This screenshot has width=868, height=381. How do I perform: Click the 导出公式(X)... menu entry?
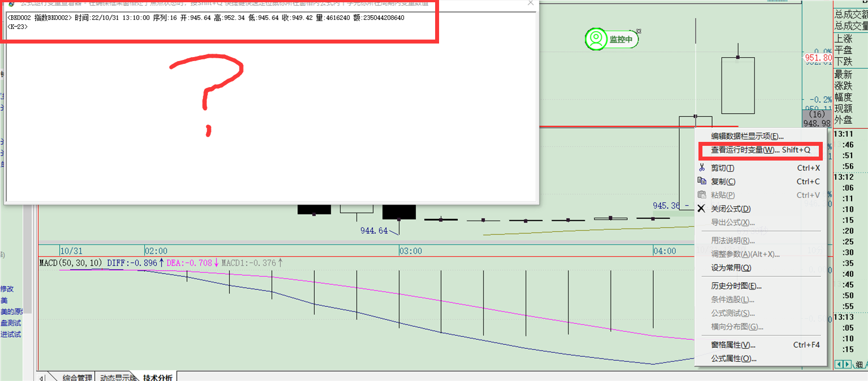[x=760, y=222]
